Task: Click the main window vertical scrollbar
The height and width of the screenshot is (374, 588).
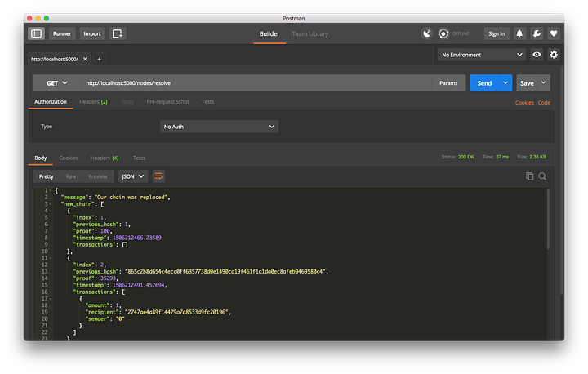Action: click(x=561, y=180)
